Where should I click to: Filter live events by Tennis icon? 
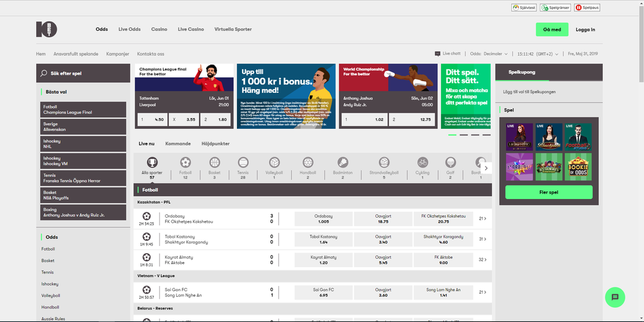[243, 162]
